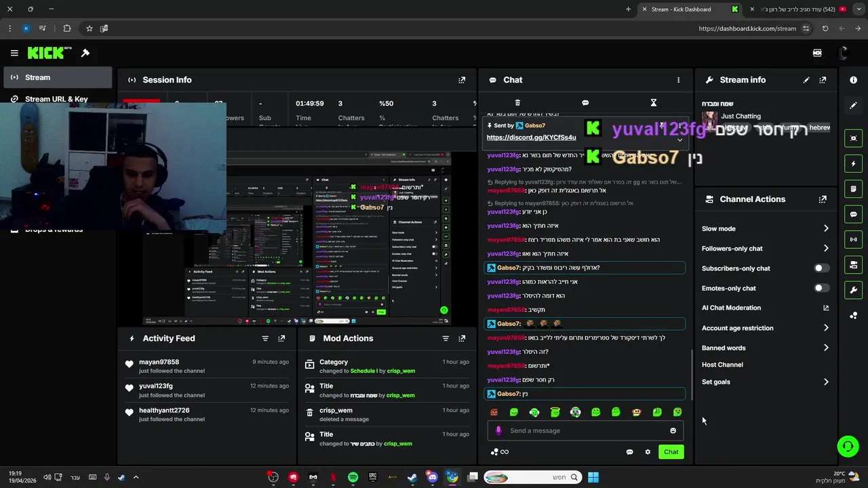The image size is (868, 488).
Task: Click crisp_wem in Category change entry
Action: pyautogui.click(x=400, y=371)
